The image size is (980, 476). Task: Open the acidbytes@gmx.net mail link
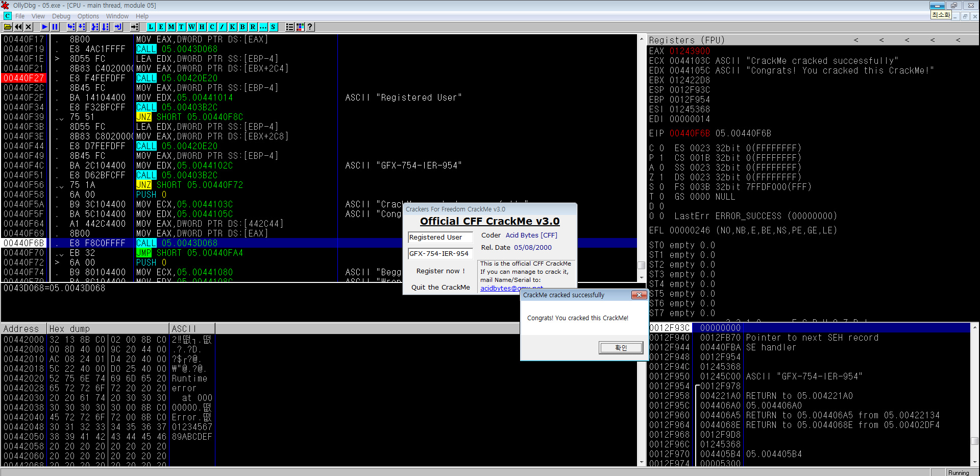(511, 289)
